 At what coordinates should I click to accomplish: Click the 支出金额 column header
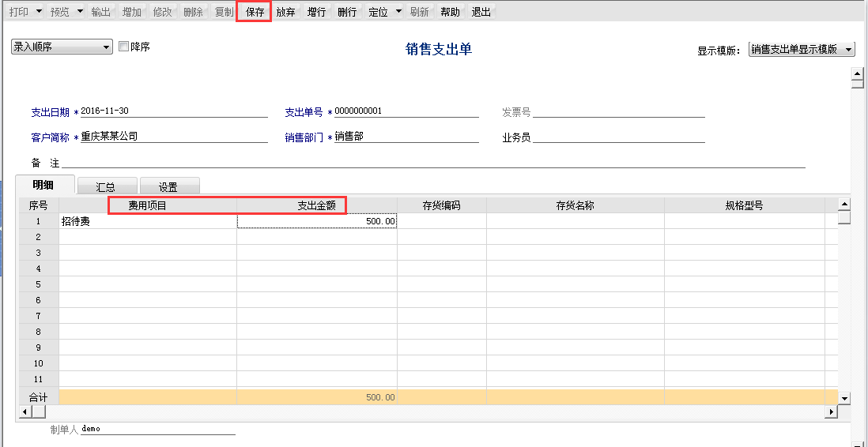point(316,205)
